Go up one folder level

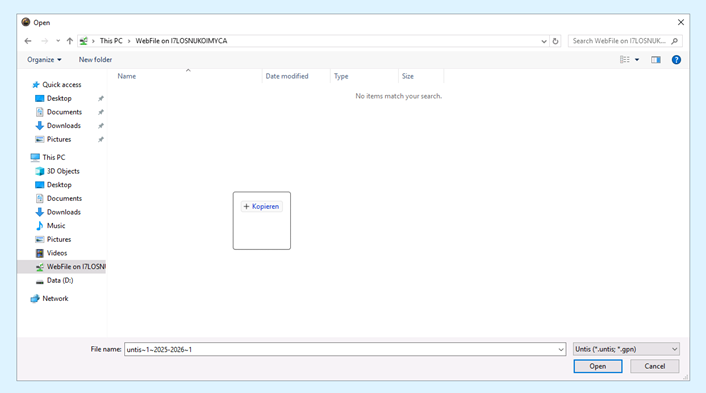point(70,41)
